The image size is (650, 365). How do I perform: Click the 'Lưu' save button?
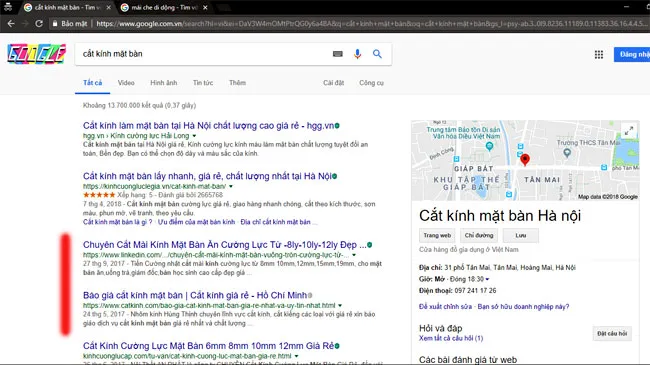(x=521, y=236)
